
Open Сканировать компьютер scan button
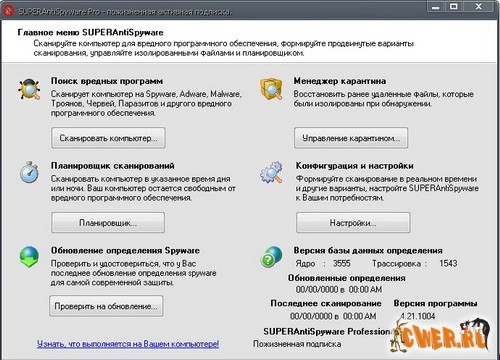(x=108, y=138)
